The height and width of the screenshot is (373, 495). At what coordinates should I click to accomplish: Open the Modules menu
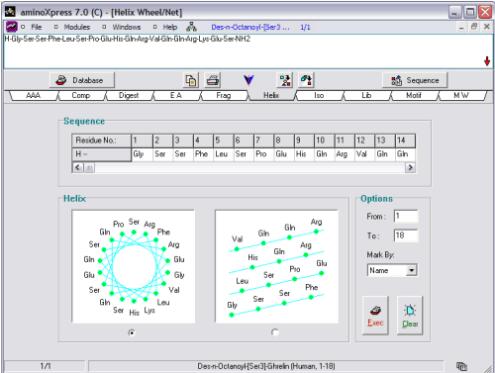tap(77, 27)
